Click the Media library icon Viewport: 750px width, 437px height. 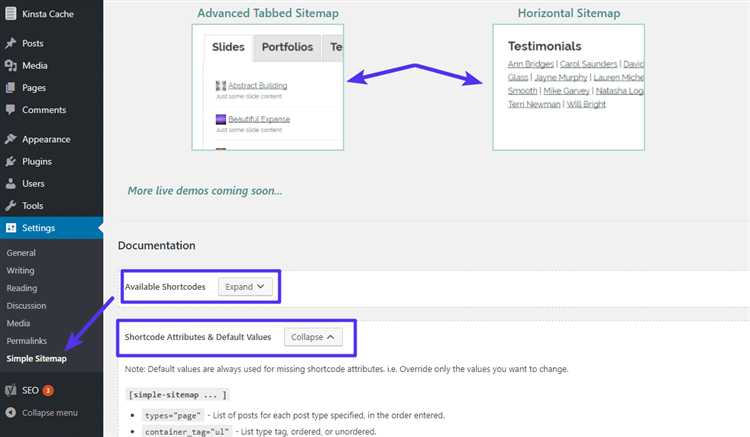[11, 66]
